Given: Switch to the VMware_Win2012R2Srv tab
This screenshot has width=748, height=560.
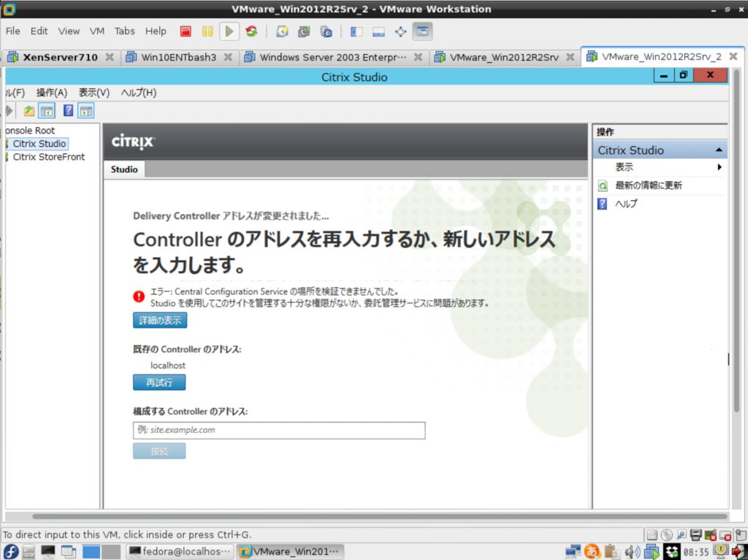Looking at the screenshot, I should coord(504,57).
